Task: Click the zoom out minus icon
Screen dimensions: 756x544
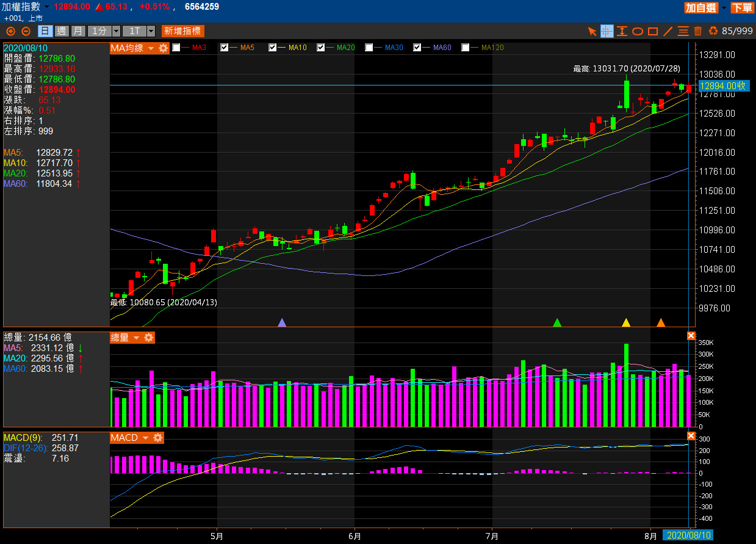Action: click(x=26, y=31)
